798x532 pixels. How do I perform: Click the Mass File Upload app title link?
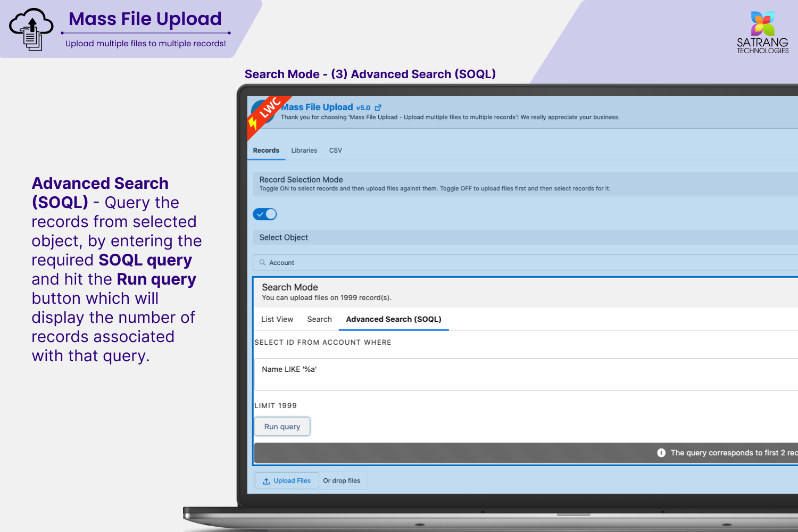pos(317,107)
